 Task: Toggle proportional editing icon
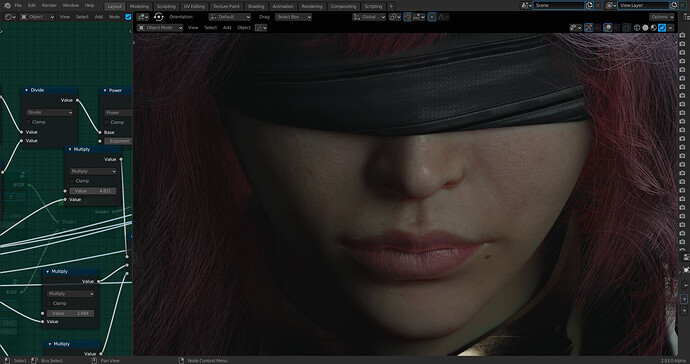(432, 17)
